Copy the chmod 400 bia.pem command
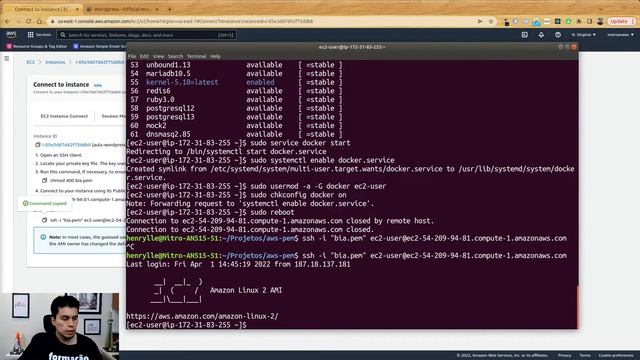This screenshot has height=360, width=640. pyautogui.click(x=44, y=180)
